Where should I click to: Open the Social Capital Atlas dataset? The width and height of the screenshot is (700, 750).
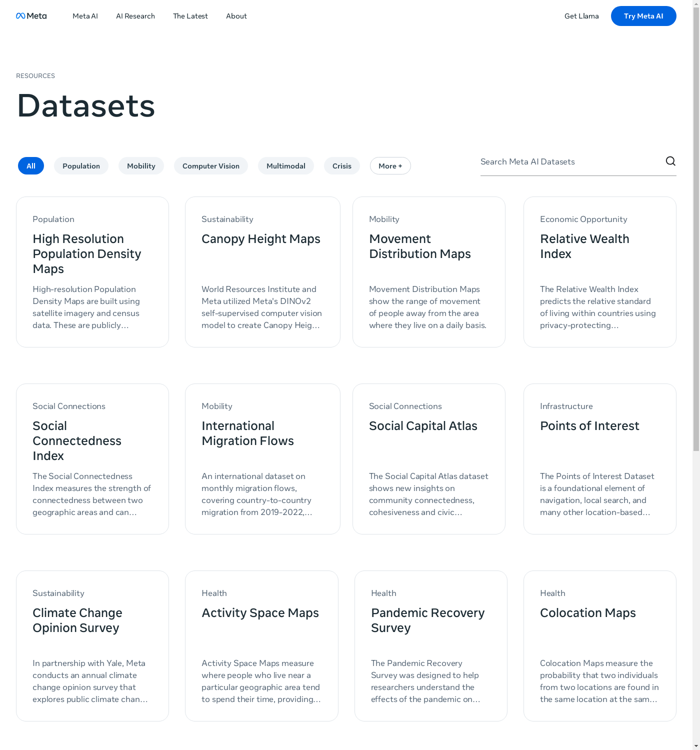pyautogui.click(x=428, y=459)
